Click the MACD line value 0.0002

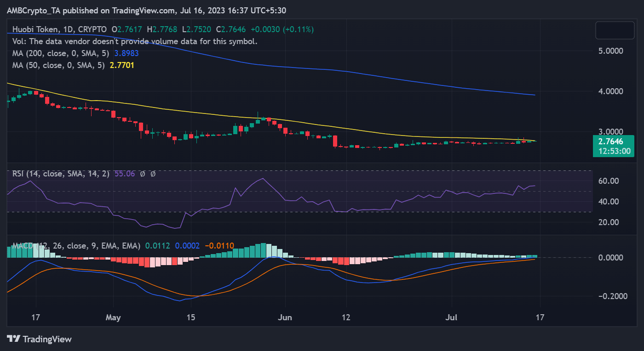click(187, 246)
